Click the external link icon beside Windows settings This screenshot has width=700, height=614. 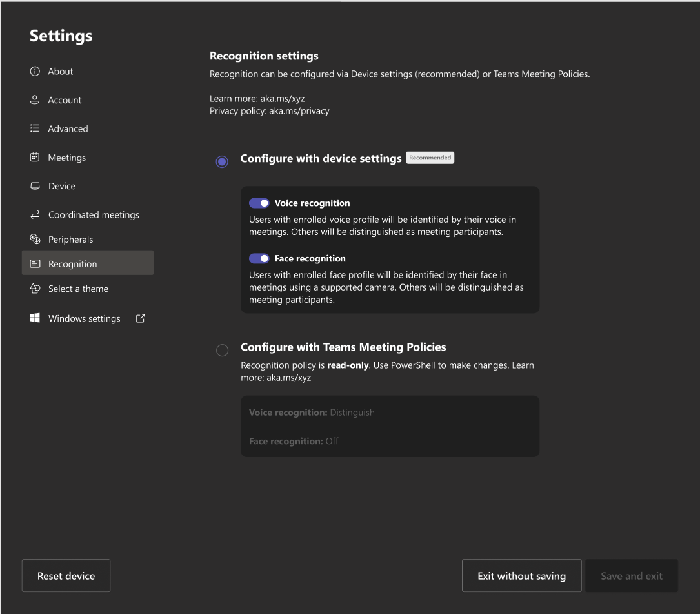[x=141, y=318]
